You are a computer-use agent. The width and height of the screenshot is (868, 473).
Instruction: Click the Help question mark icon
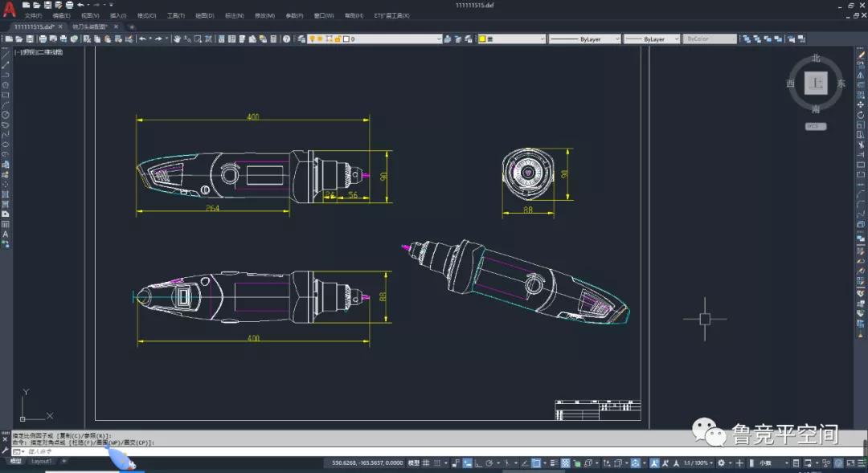(x=286, y=39)
